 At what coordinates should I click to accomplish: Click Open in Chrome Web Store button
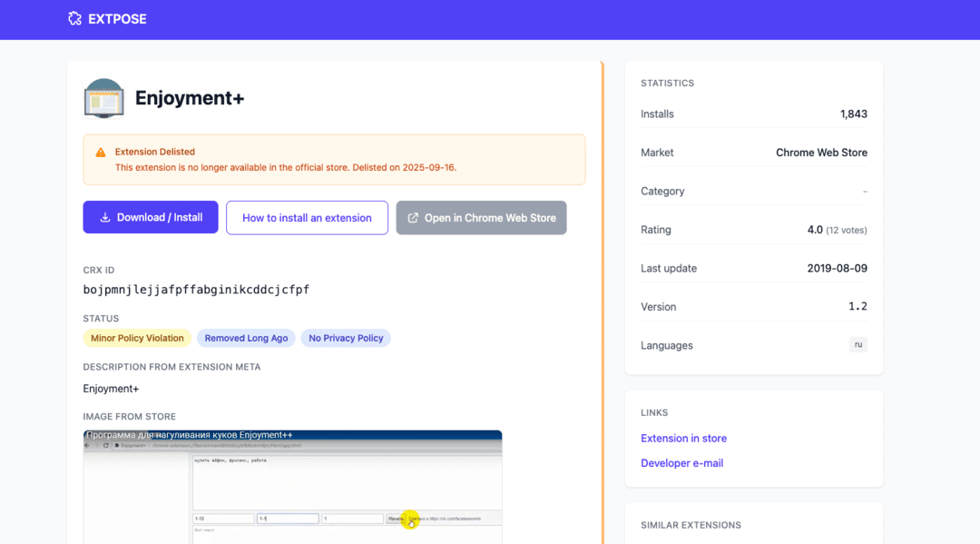481,218
